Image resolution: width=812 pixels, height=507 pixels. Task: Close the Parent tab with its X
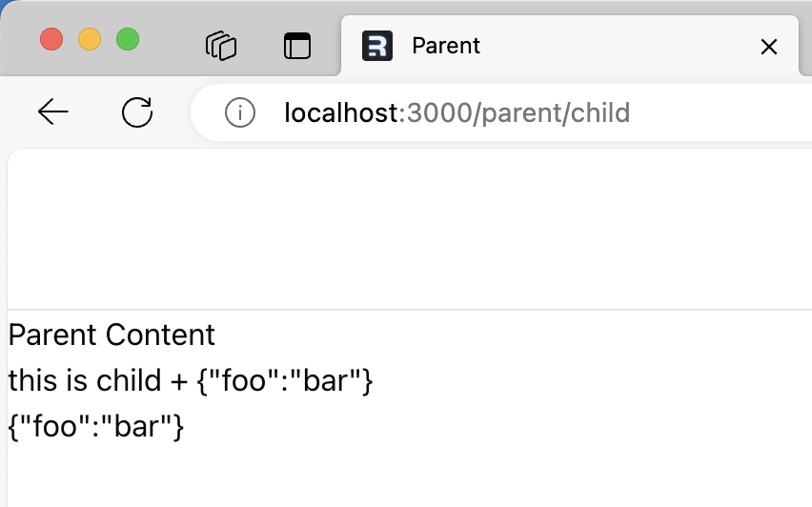click(769, 47)
